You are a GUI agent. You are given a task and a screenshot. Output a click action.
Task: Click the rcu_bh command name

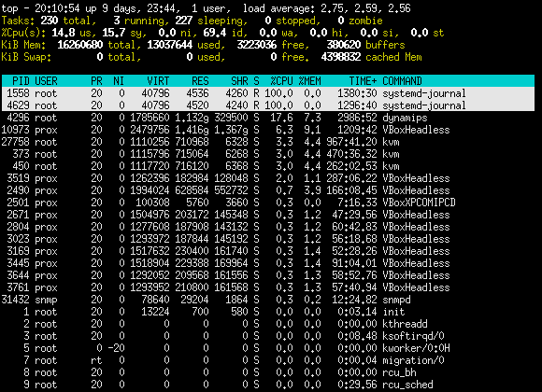click(x=399, y=372)
